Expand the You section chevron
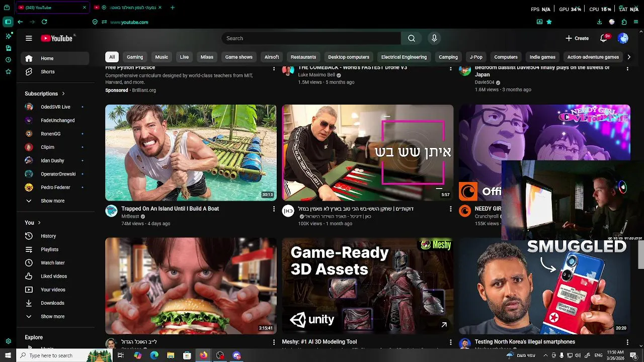The height and width of the screenshot is (362, 644). point(39,223)
